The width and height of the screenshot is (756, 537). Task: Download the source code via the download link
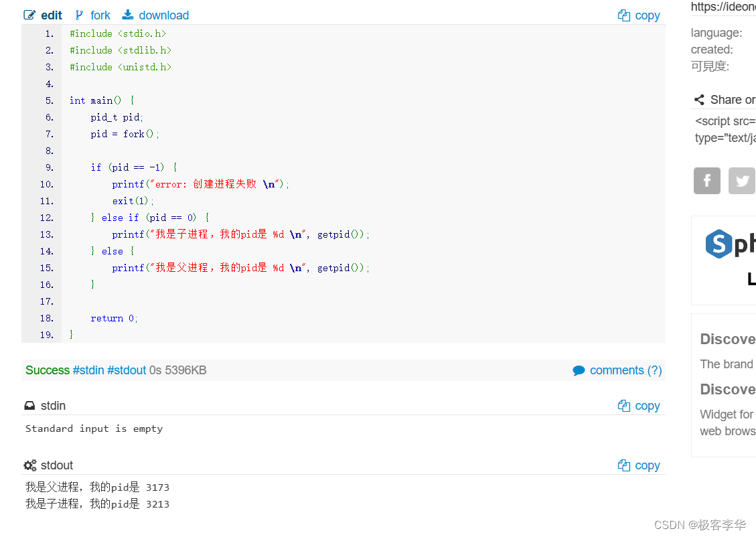coord(164,15)
